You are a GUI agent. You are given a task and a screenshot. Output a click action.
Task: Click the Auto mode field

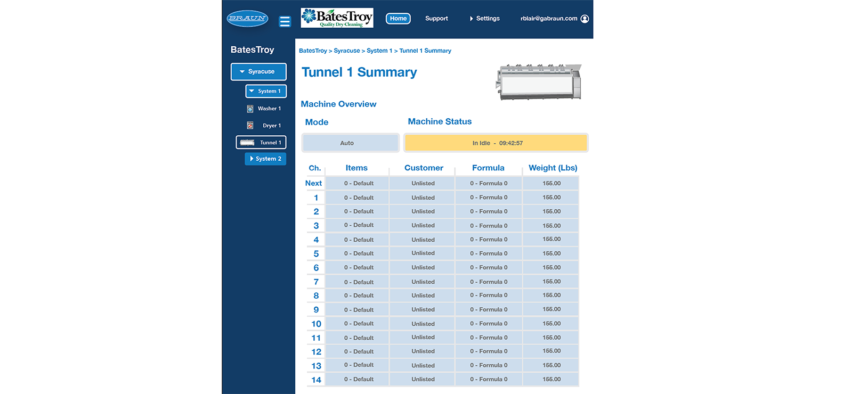click(x=350, y=143)
